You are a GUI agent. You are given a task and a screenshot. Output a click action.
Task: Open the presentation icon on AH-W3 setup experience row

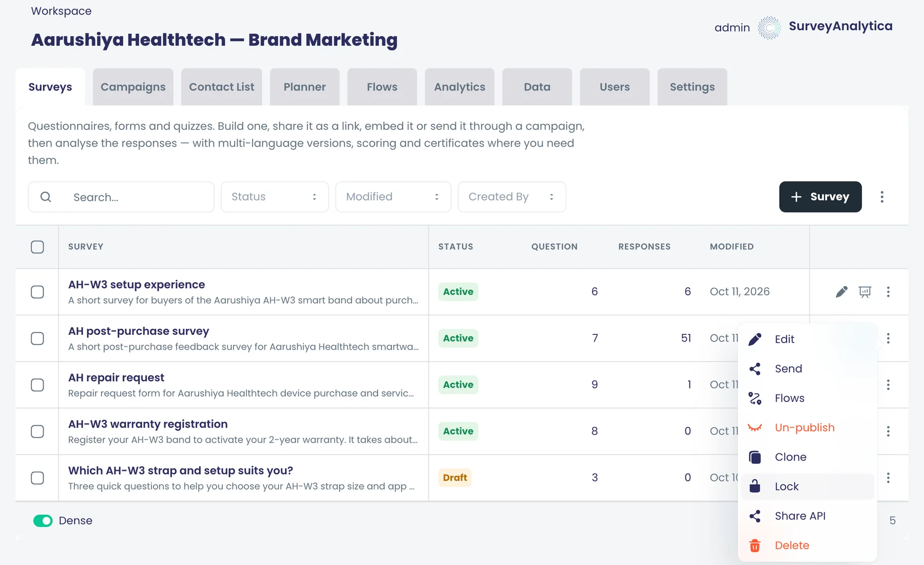pos(865,292)
